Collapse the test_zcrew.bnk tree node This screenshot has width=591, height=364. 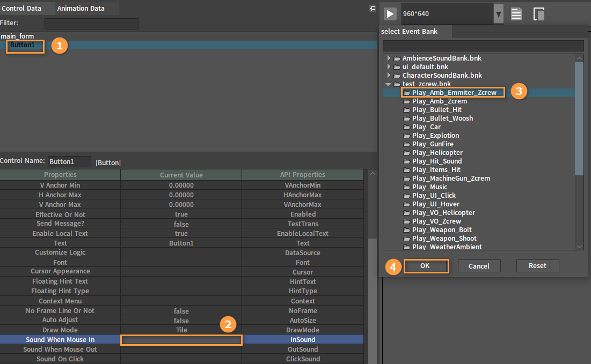388,84
